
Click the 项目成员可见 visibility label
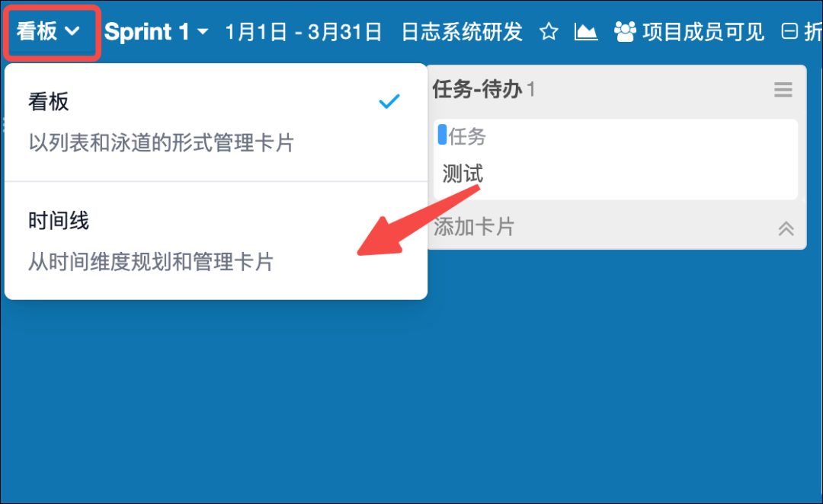[x=703, y=32]
